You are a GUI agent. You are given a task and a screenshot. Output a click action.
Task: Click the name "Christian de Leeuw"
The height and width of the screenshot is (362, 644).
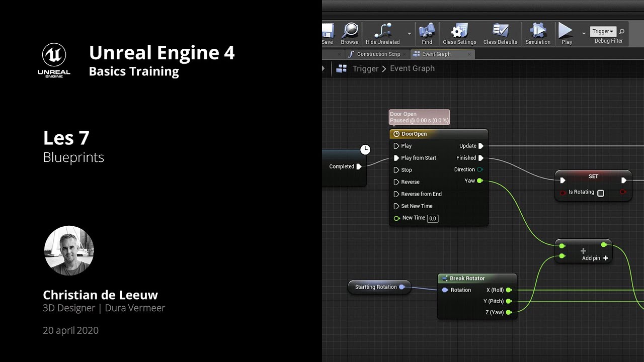click(101, 295)
